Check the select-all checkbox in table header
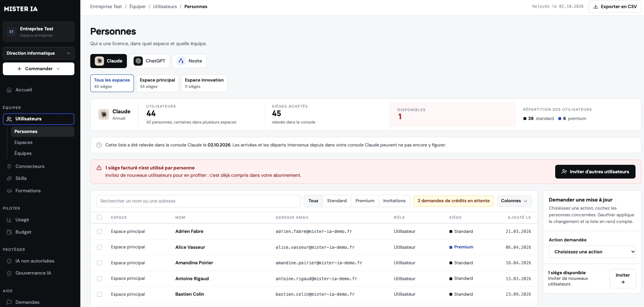Image resolution: width=644 pixels, height=307 pixels. click(99, 217)
